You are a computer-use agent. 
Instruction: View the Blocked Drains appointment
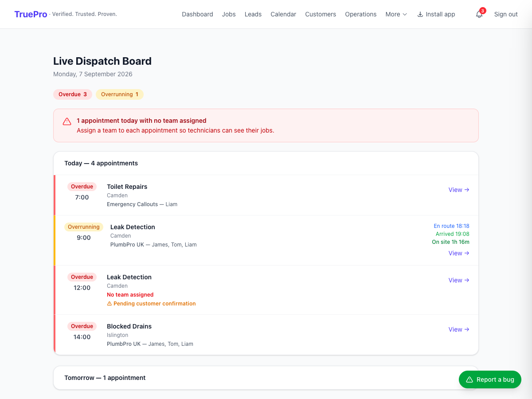[459, 329]
